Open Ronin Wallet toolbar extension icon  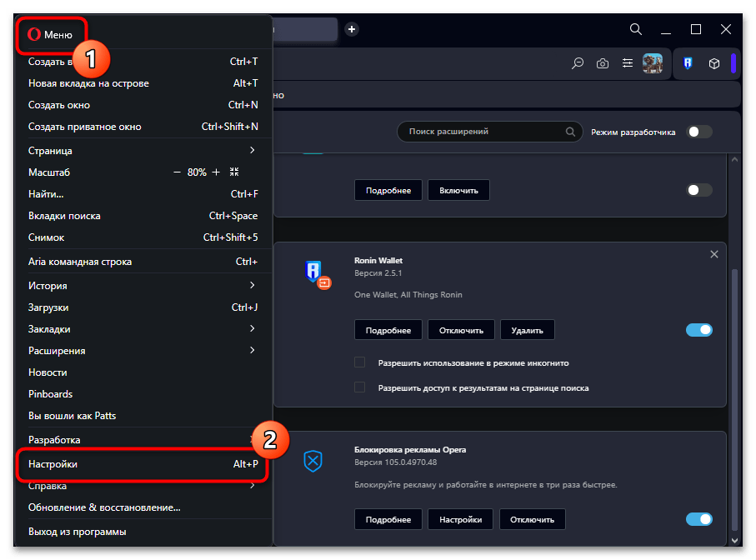[x=688, y=63]
